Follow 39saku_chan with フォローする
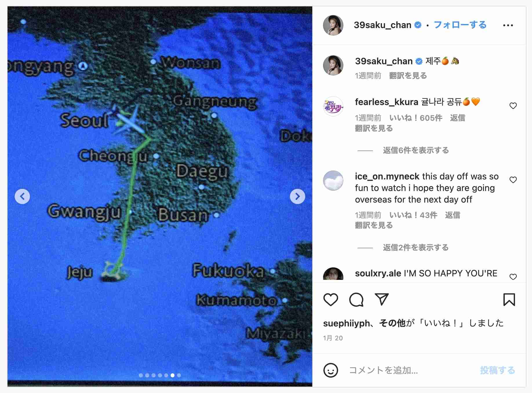532x393 pixels. pyautogui.click(x=460, y=25)
